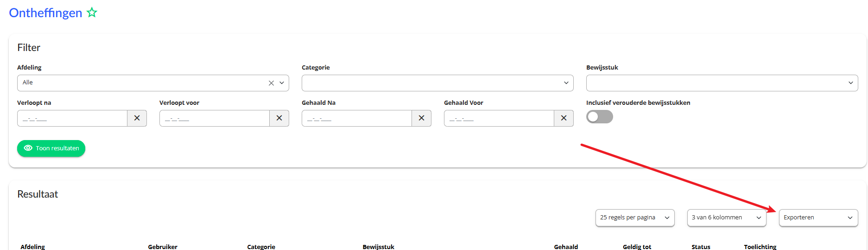Sort by Status column header
Screen dimensions: 868x250
[x=701, y=247]
